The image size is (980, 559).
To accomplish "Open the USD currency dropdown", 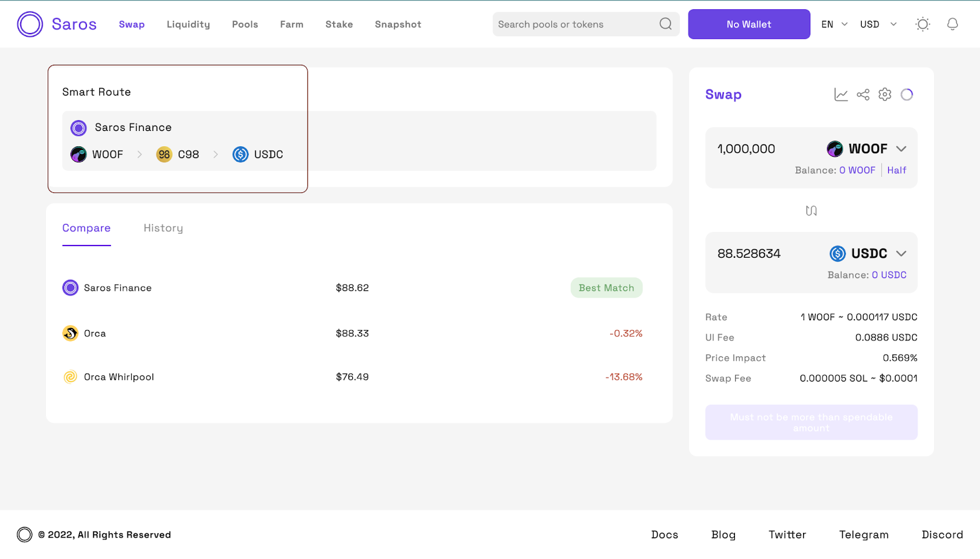I will click(878, 24).
